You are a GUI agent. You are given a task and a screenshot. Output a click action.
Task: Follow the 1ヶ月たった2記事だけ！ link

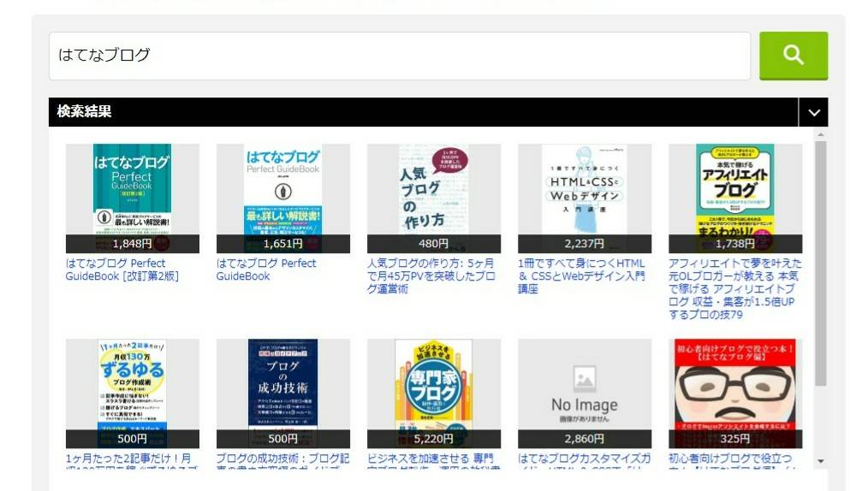(131, 461)
